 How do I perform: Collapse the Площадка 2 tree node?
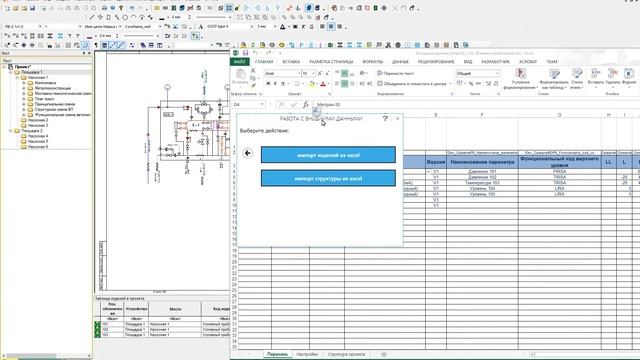tap(11, 131)
